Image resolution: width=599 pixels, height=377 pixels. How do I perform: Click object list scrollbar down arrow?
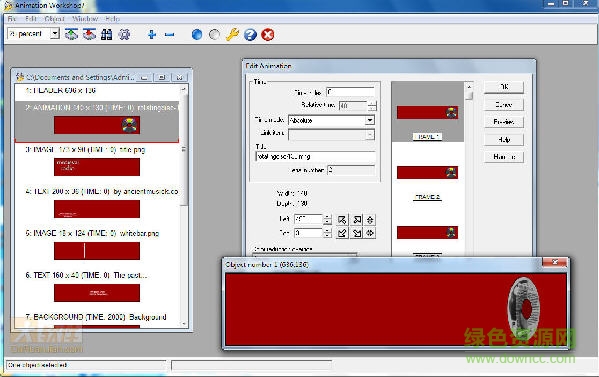[x=184, y=324]
